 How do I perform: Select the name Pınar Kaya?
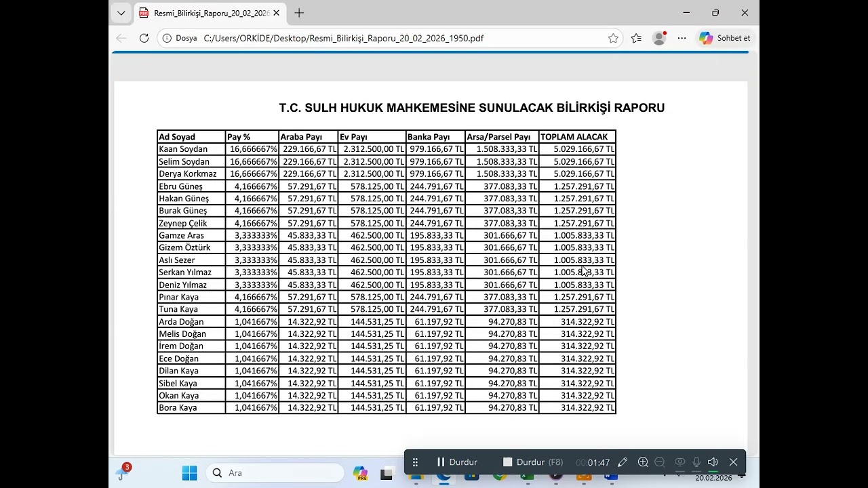tap(179, 297)
